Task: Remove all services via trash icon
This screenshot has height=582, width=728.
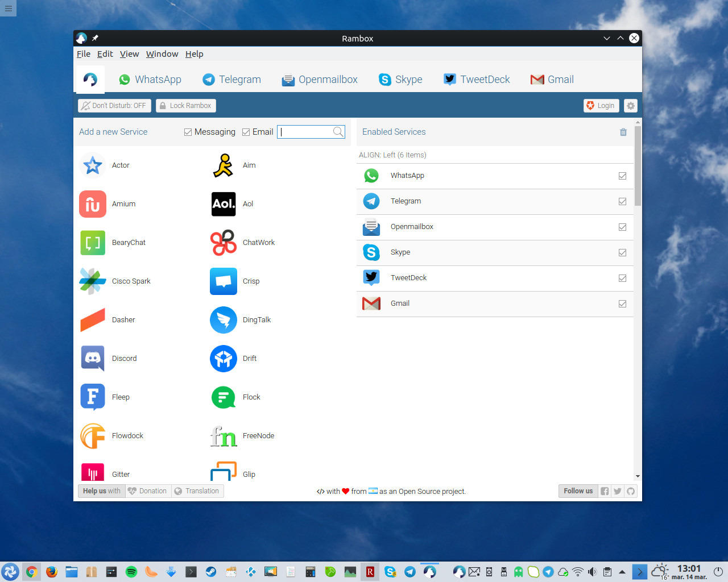Action: (x=623, y=132)
